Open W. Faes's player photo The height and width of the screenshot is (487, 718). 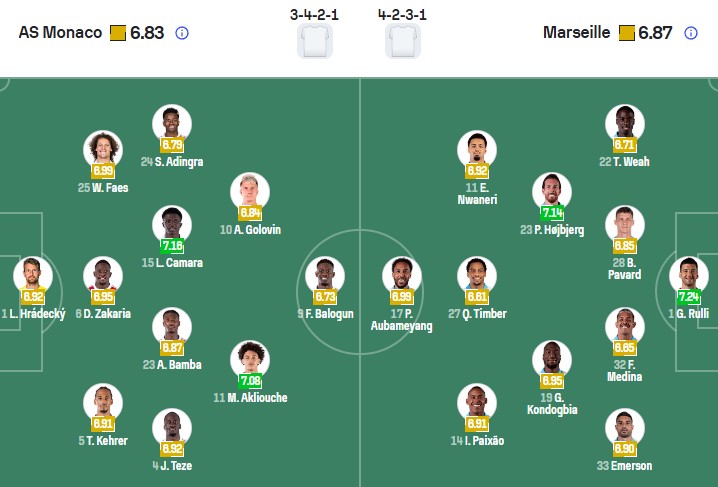click(x=102, y=150)
